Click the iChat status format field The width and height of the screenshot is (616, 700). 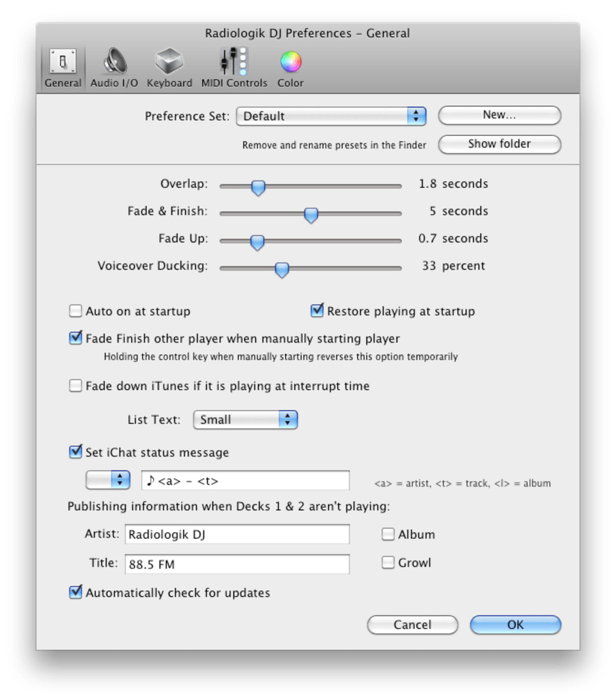246,480
